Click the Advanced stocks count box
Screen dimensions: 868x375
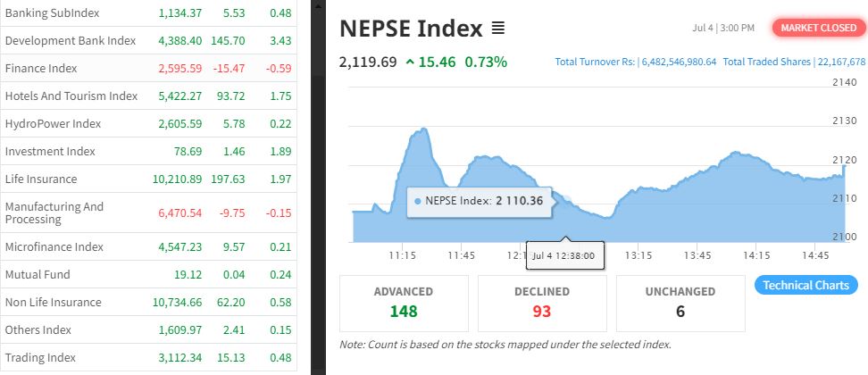tap(404, 303)
